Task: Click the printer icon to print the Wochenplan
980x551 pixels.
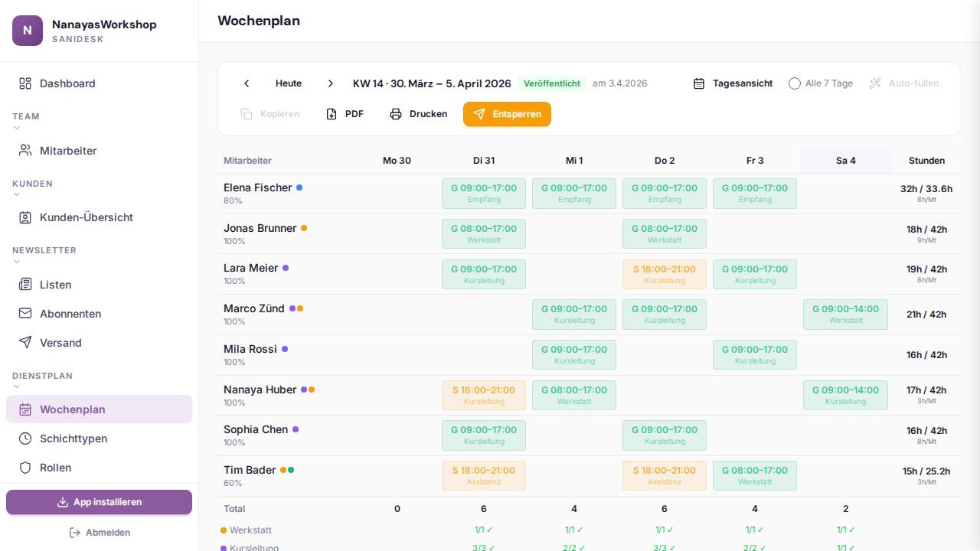Action: tap(396, 113)
